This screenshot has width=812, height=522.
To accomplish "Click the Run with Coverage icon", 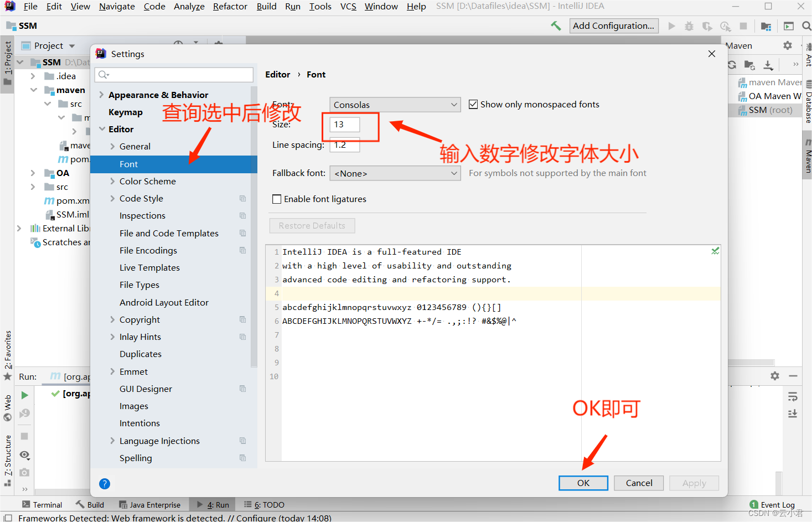I will 707,26.
